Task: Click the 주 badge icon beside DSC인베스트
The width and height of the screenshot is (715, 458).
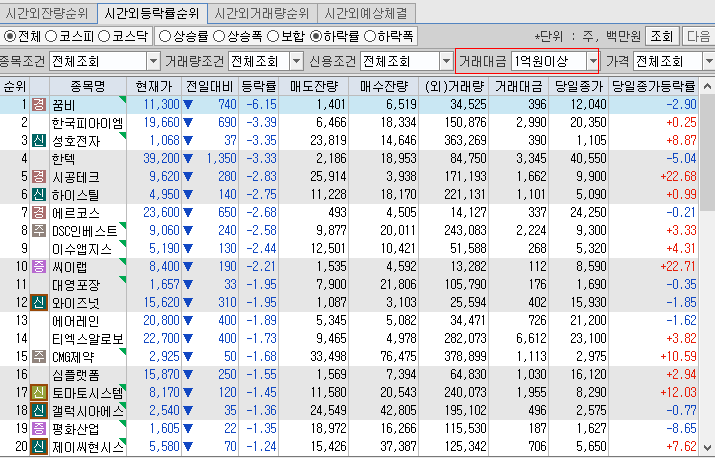Action: coord(39,230)
